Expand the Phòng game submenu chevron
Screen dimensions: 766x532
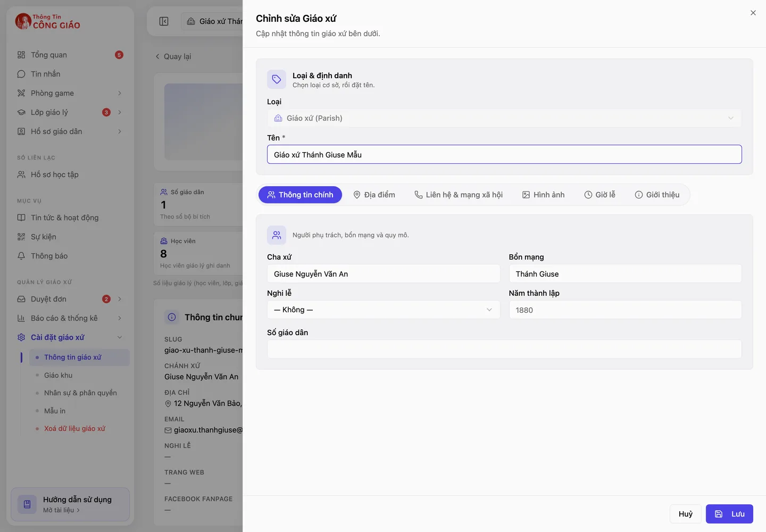point(120,93)
